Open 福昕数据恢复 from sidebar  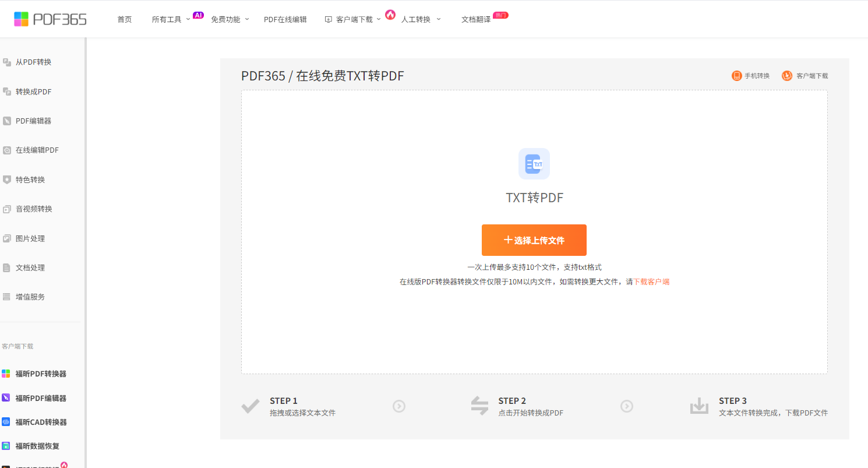37,446
